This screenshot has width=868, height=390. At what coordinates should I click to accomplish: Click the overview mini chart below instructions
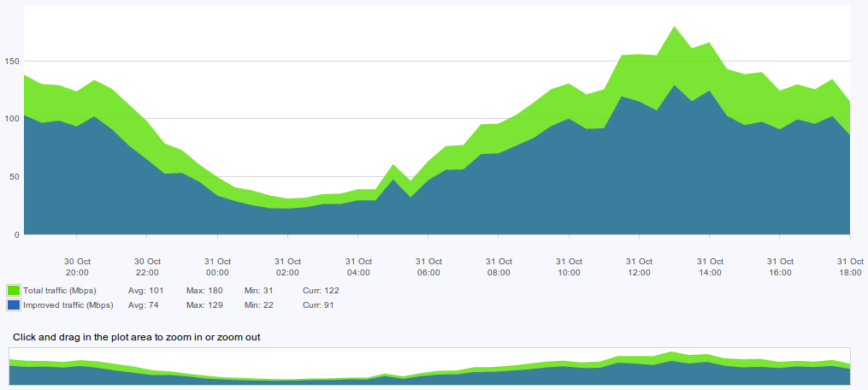[x=429, y=366]
